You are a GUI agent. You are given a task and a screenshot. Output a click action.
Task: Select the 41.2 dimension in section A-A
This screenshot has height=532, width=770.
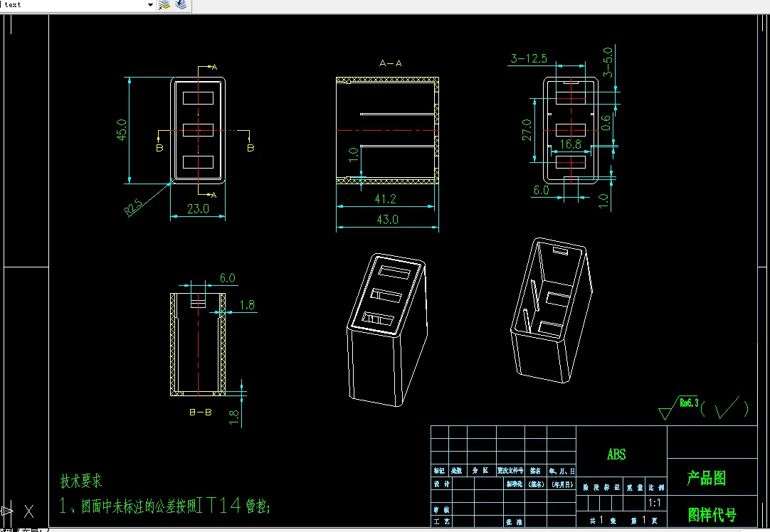(x=385, y=198)
